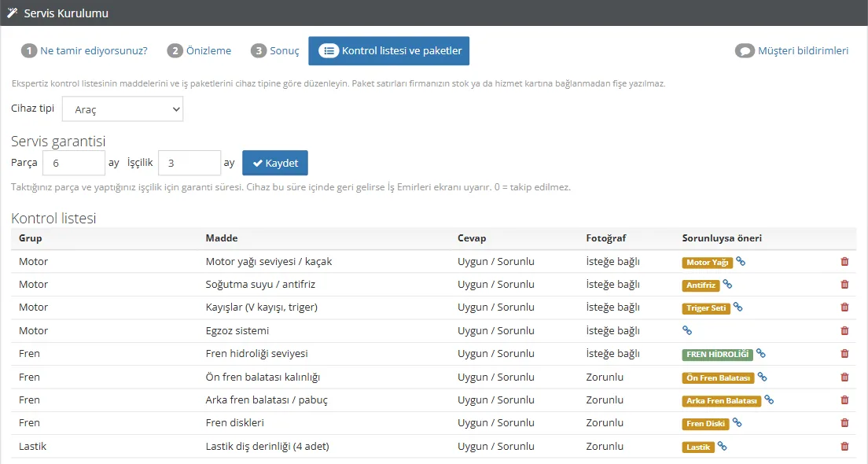The height and width of the screenshot is (464, 868).
Task: Click the Antifriz suggestion tag
Action: point(701,285)
